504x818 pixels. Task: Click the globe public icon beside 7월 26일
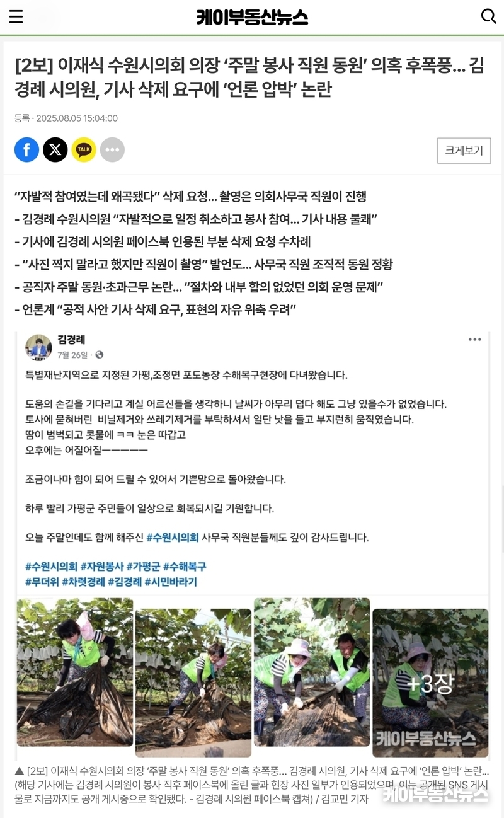(99, 355)
